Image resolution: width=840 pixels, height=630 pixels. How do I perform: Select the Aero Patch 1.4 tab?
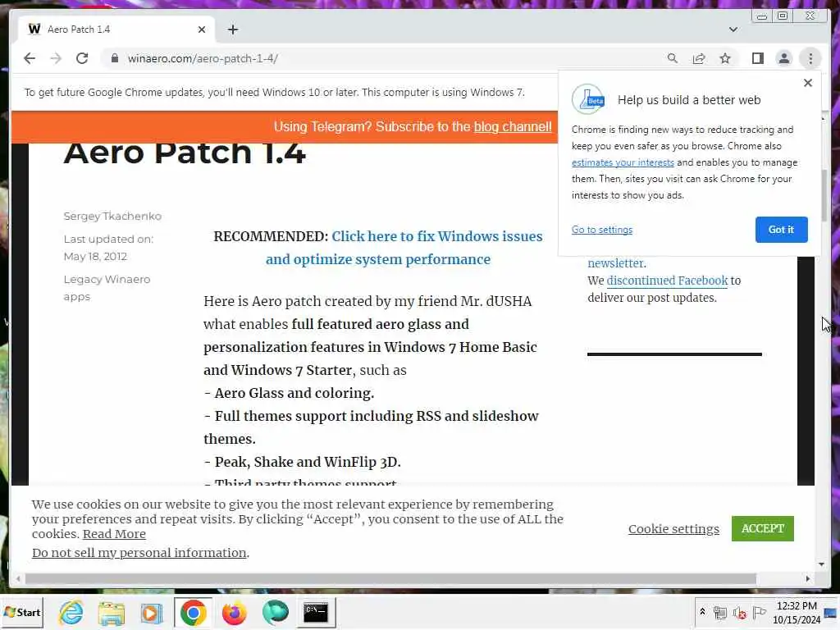pyautogui.click(x=116, y=30)
